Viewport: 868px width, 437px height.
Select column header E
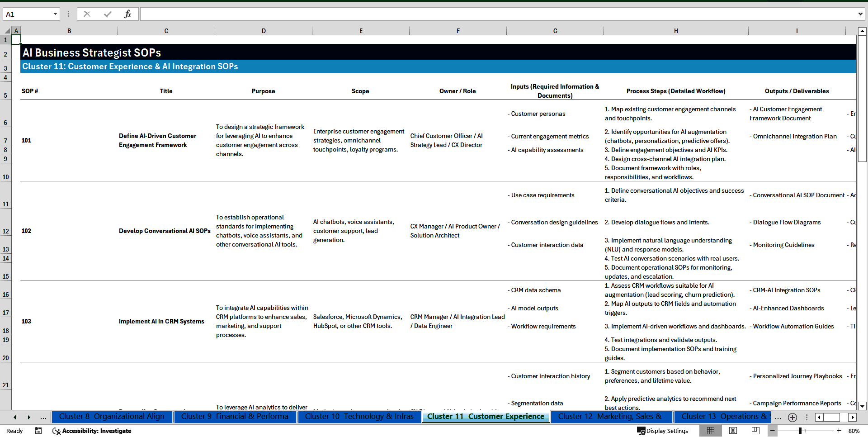click(361, 30)
